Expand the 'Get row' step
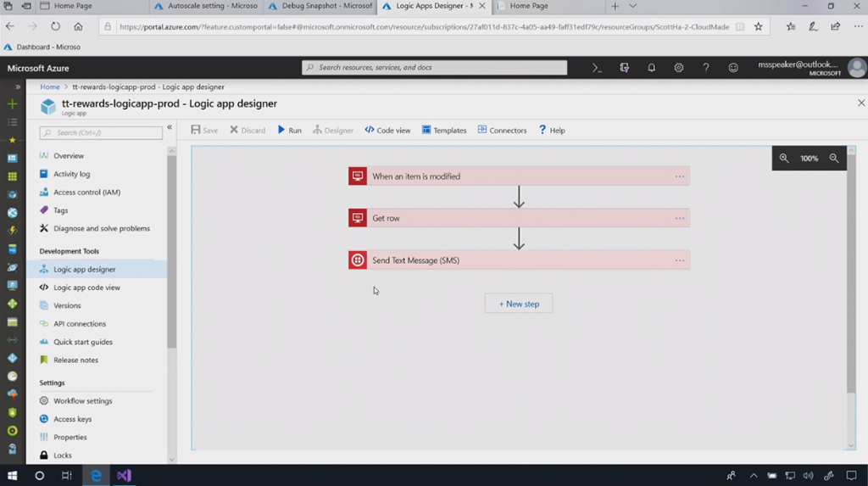868x486 pixels. (519, 218)
